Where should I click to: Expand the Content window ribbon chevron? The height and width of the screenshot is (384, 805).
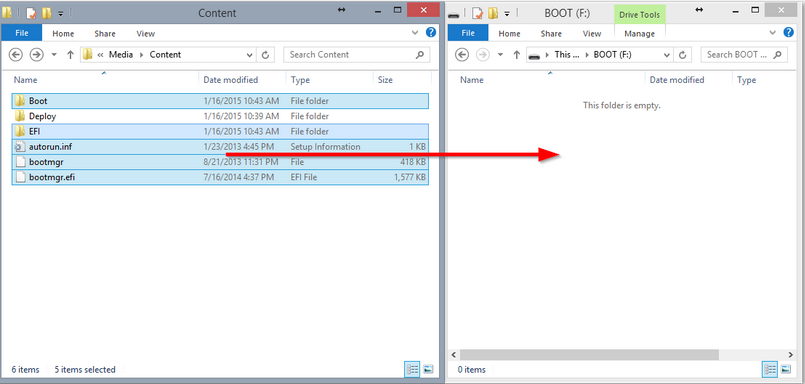tap(416, 33)
